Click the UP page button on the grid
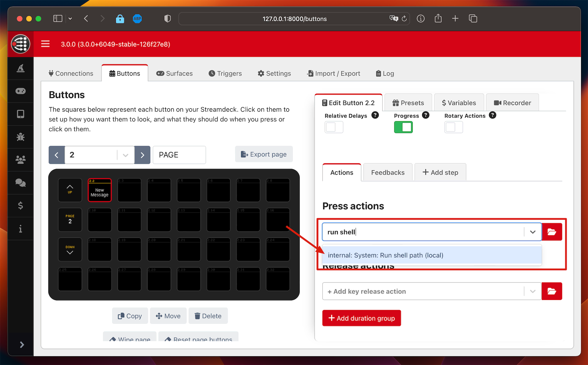This screenshot has height=365, width=588. (70, 190)
